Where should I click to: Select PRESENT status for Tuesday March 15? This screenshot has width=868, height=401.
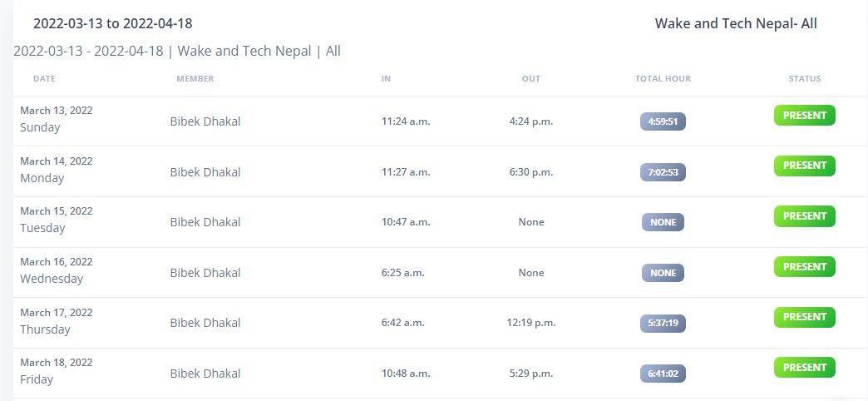tap(804, 216)
